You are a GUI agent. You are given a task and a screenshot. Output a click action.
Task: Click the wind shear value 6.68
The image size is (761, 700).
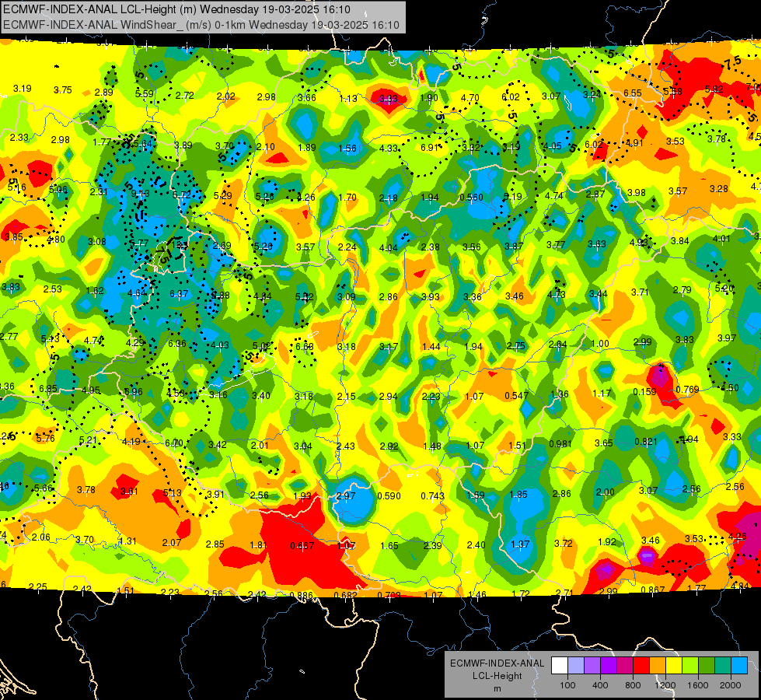click(x=304, y=346)
